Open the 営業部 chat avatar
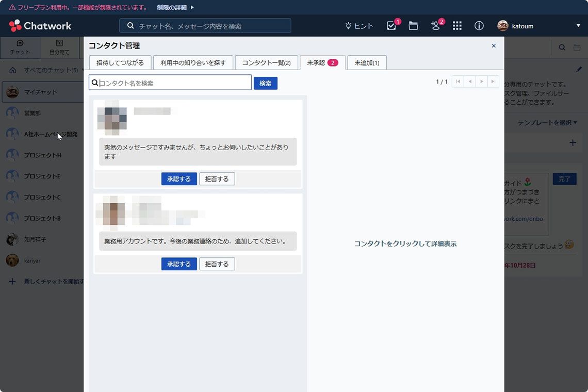 [x=12, y=113]
